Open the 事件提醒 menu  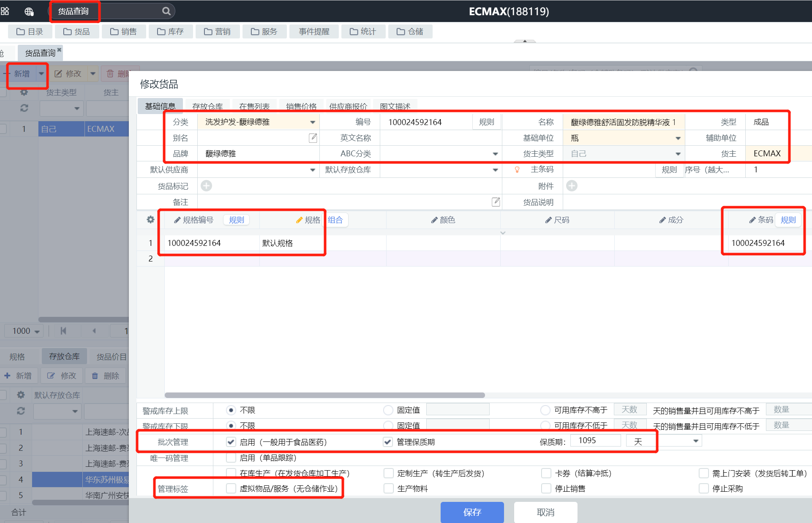(x=314, y=32)
